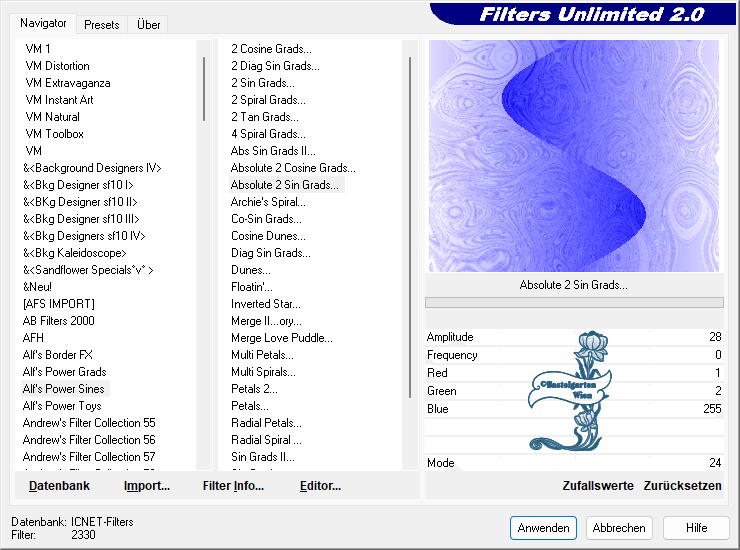
Task: Pick the Merge Love Puddle filter
Action: [x=281, y=338]
